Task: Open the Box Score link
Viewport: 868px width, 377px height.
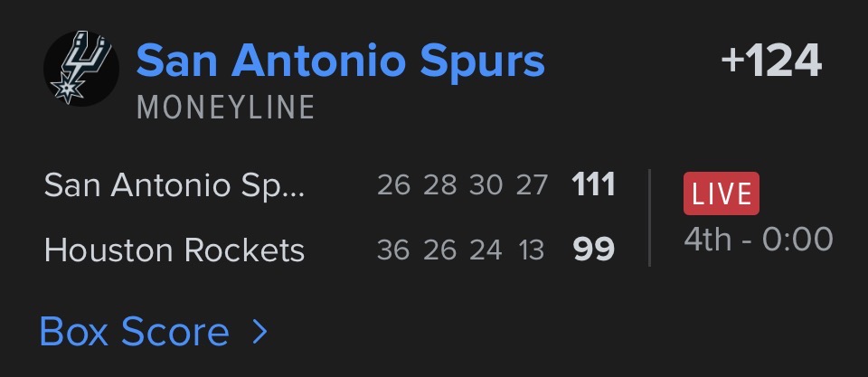Action: pyautogui.click(x=134, y=332)
